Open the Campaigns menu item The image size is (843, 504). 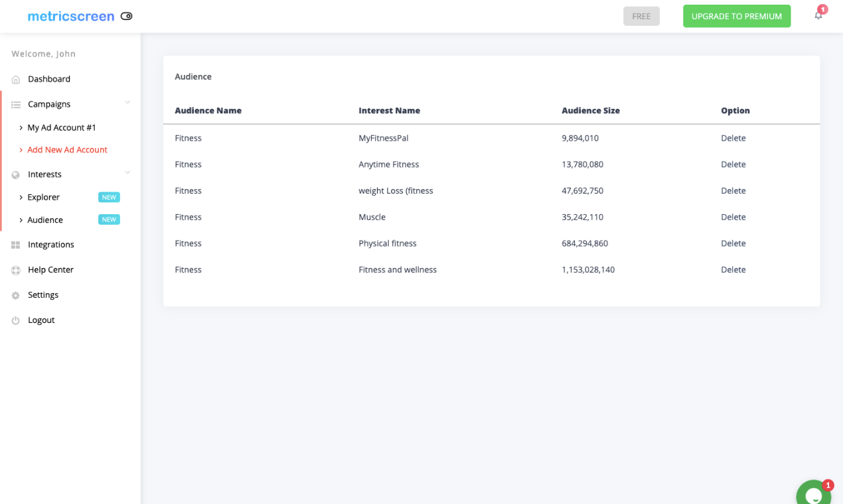(49, 104)
